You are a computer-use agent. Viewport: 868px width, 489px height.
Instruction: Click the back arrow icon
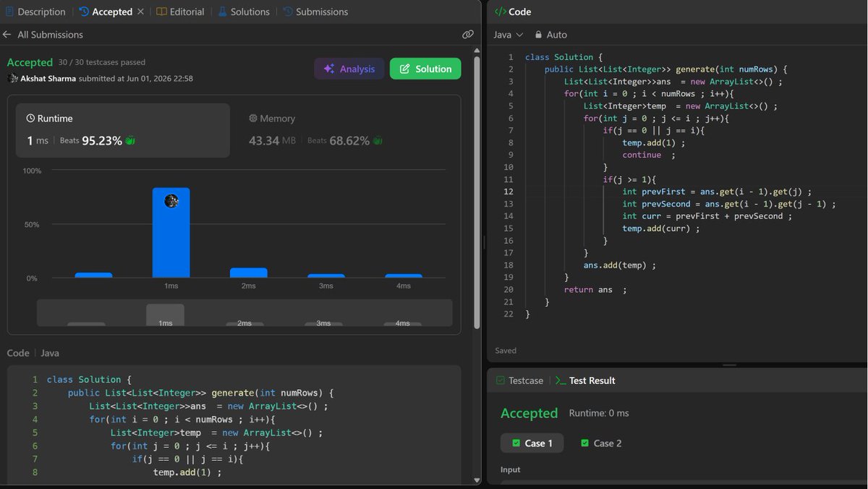pyautogui.click(x=7, y=35)
